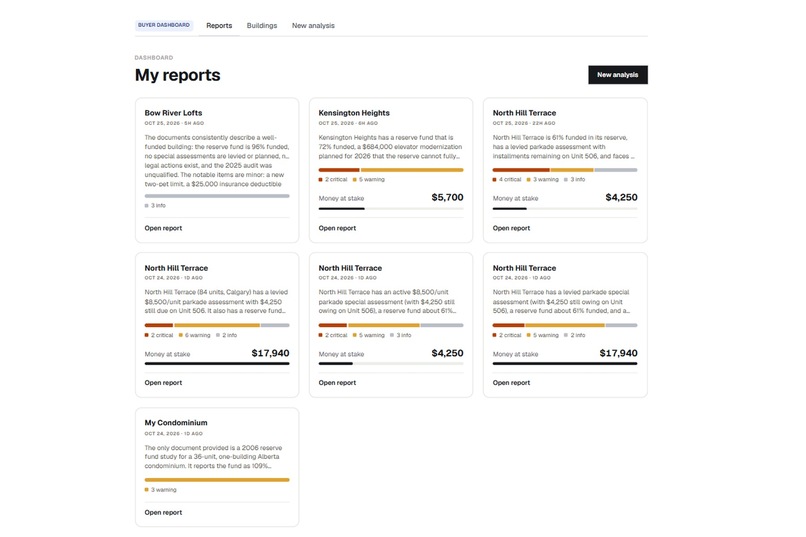The height and width of the screenshot is (537, 806).
Task: Click the 'OCT 25, 2026 · 22H AGO' timestamp
Action: coord(524,123)
